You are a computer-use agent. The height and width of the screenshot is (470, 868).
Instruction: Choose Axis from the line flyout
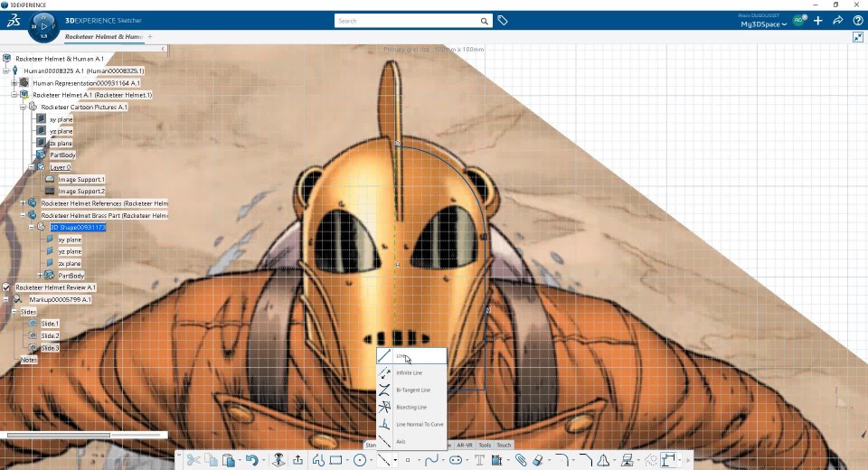411,442
